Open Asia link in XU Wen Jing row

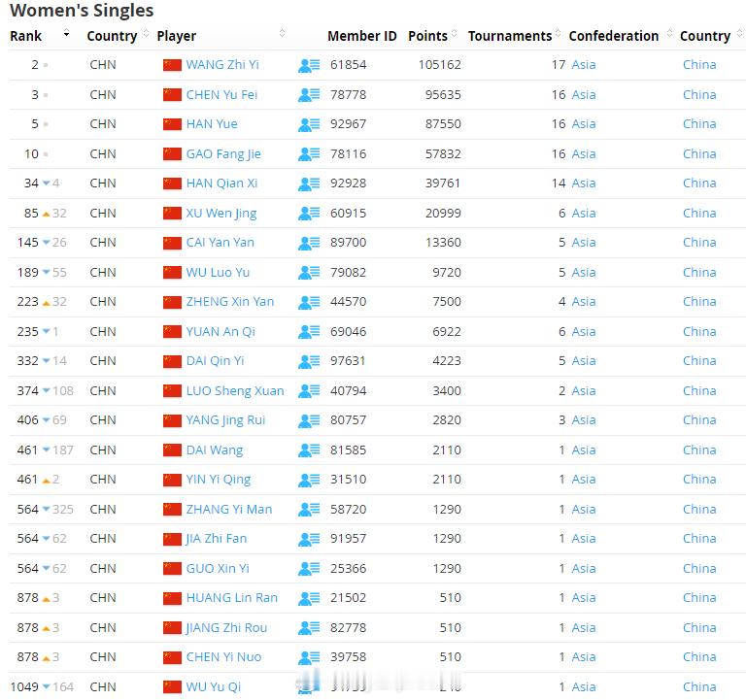click(583, 213)
